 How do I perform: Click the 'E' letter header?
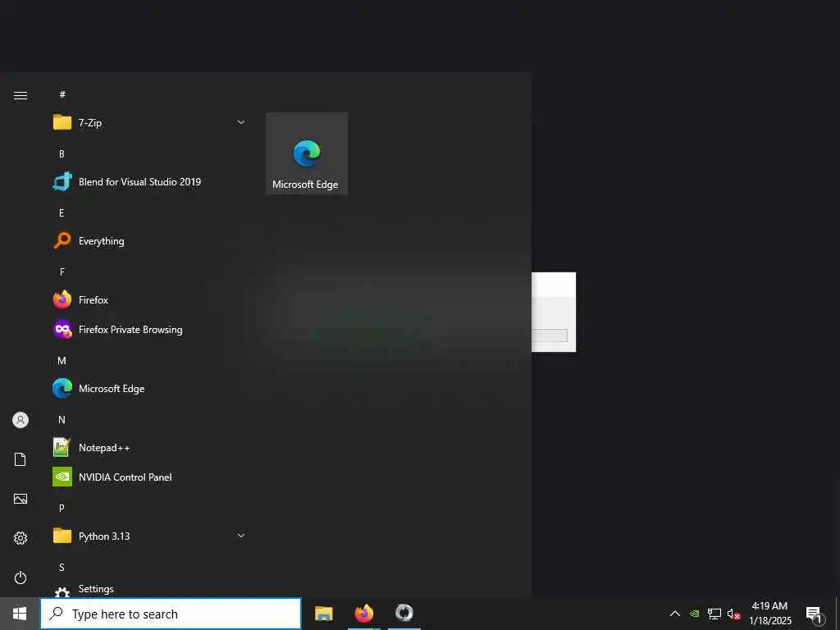point(62,212)
